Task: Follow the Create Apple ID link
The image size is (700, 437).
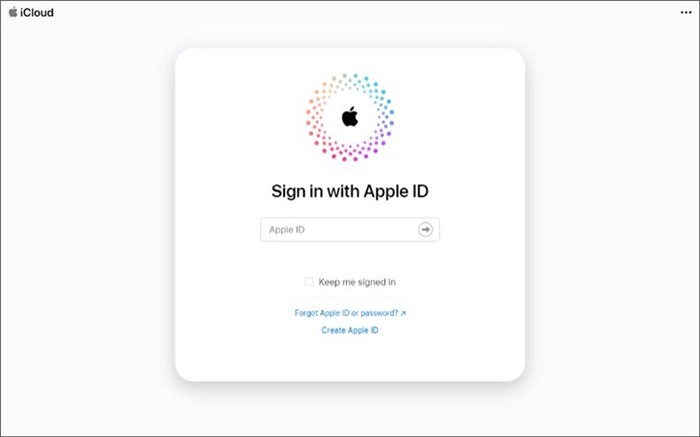Action: click(350, 330)
